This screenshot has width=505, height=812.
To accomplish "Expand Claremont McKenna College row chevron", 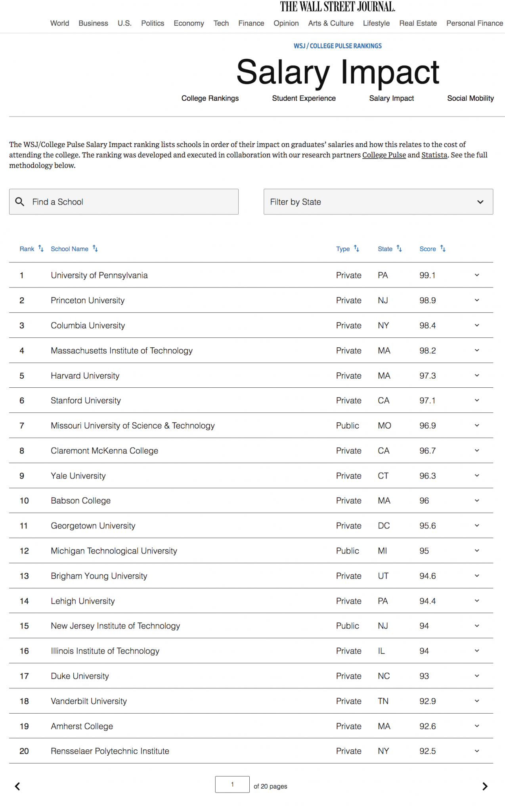I will (x=477, y=450).
